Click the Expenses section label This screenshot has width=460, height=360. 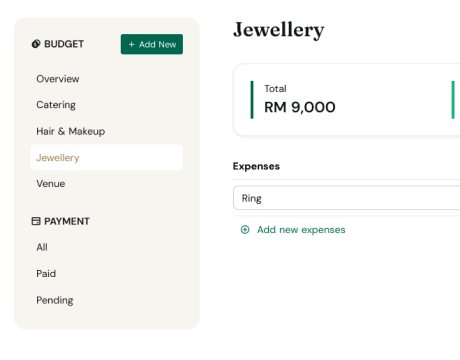coord(256,166)
